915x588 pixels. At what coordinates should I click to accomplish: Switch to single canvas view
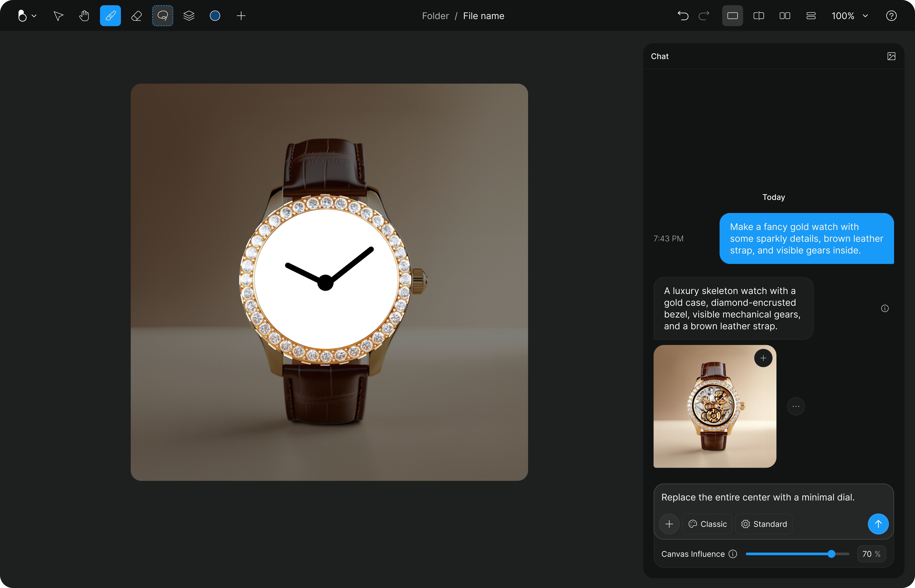[x=733, y=16]
